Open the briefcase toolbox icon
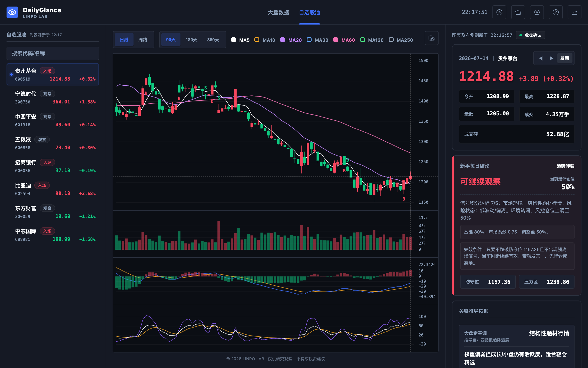 click(x=518, y=12)
